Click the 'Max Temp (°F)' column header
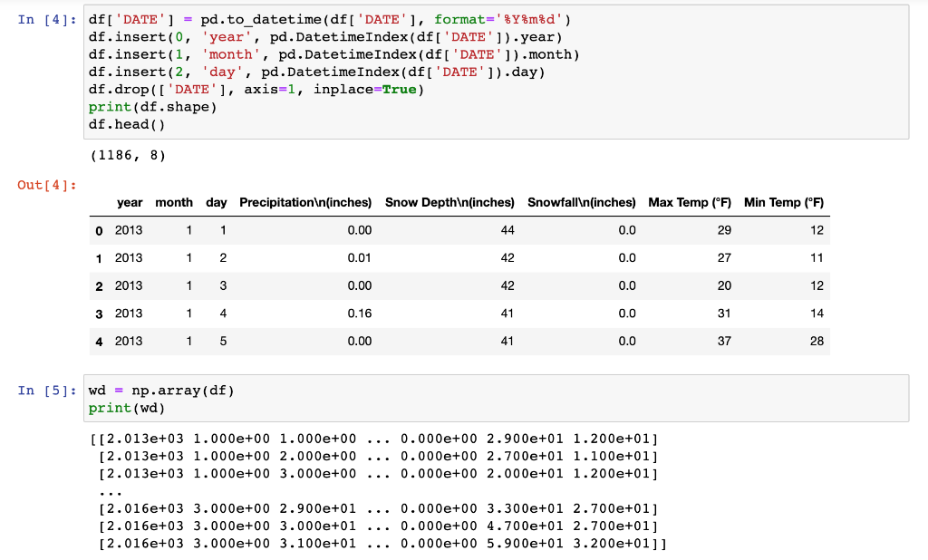This screenshot has width=928, height=560. coord(689,202)
